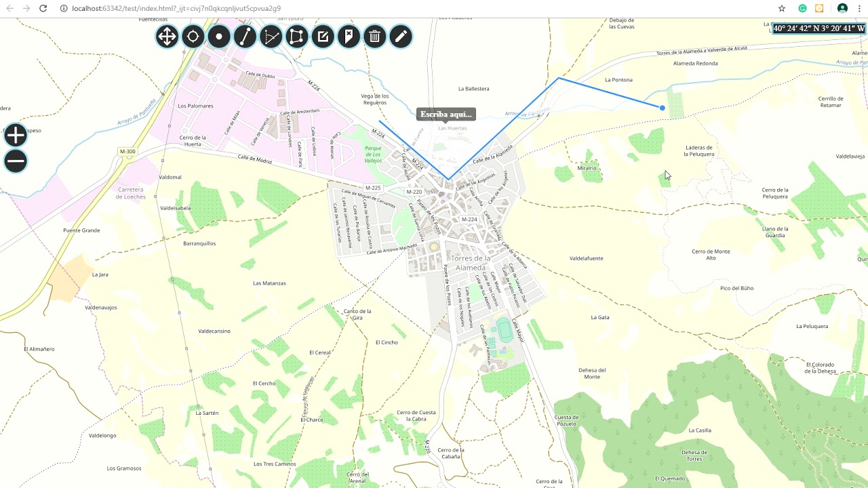
Task: View site information for localhost
Action: (x=64, y=8)
